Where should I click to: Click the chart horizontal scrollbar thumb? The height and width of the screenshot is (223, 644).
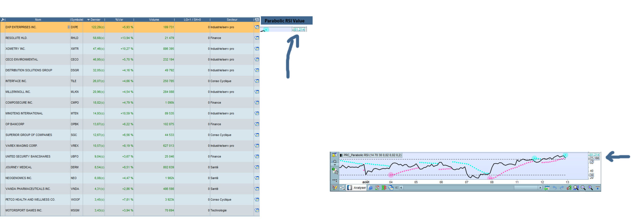(x=526, y=188)
